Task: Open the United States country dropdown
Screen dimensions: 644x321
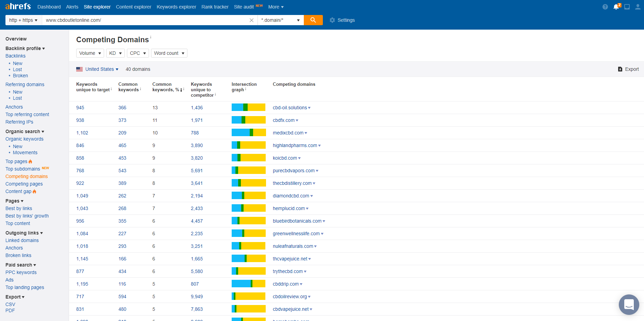Action: pyautogui.click(x=102, y=69)
